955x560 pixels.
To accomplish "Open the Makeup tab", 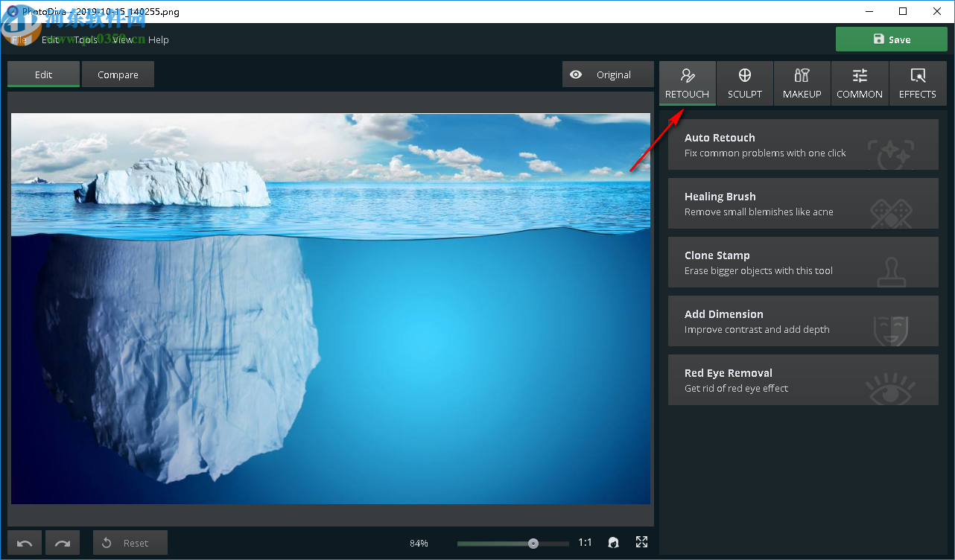I will [802, 83].
